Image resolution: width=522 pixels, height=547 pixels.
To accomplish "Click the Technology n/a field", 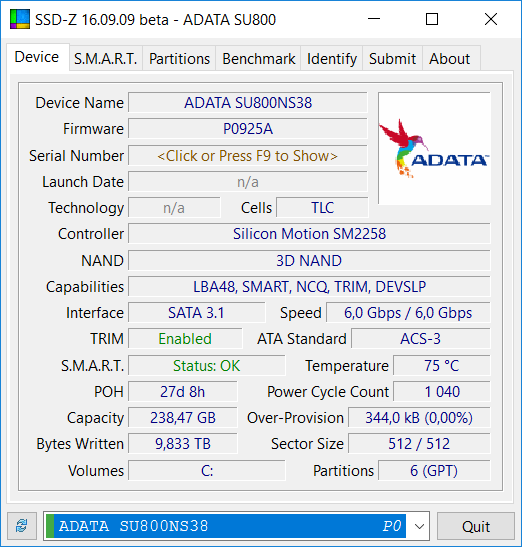I will pos(174,208).
